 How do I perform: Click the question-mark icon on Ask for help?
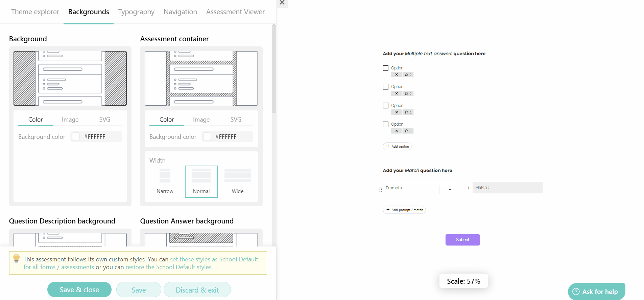576,292
